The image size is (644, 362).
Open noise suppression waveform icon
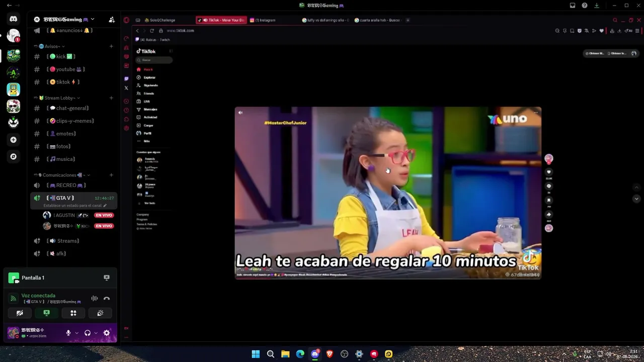tap(94, 299)
